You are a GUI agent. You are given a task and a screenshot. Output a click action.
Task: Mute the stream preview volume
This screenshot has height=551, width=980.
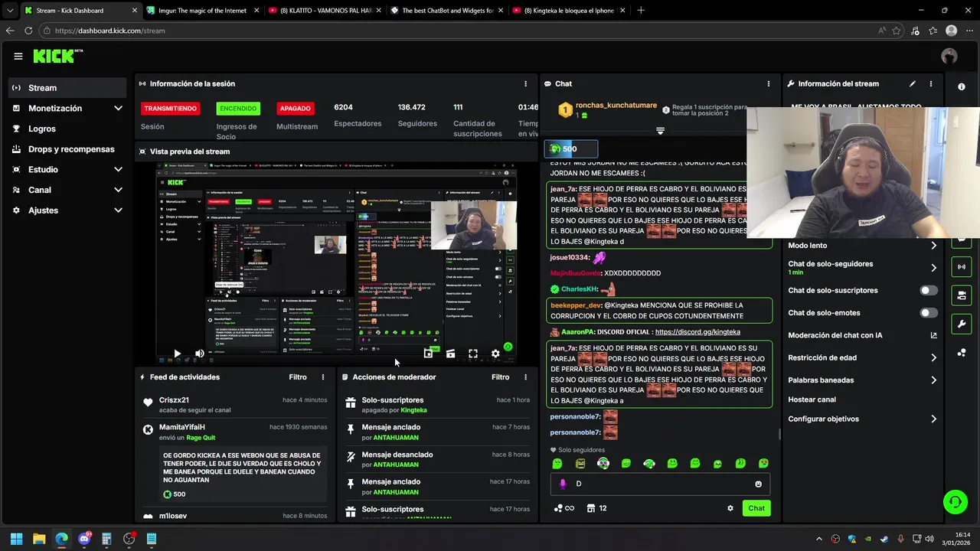[x=199, y=354]
